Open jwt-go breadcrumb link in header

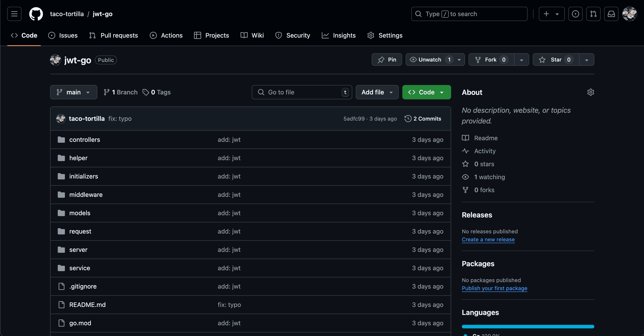coord(102,14)
